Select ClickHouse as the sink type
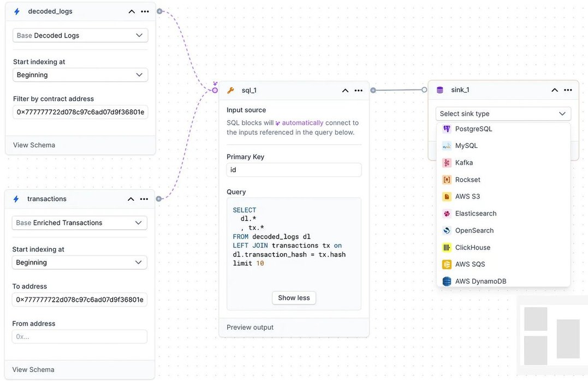588x382 pixels. (x=472, y=247)
